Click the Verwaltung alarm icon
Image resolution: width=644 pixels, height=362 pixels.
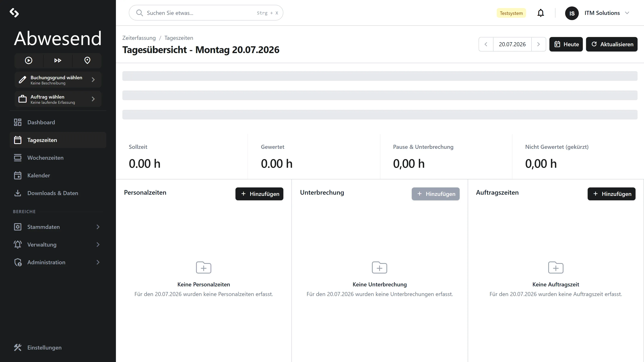18,245
